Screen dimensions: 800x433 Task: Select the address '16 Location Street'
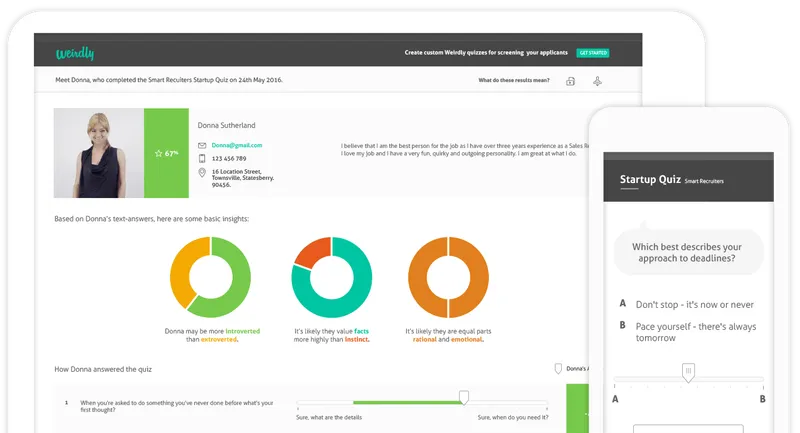click(236, 172)
